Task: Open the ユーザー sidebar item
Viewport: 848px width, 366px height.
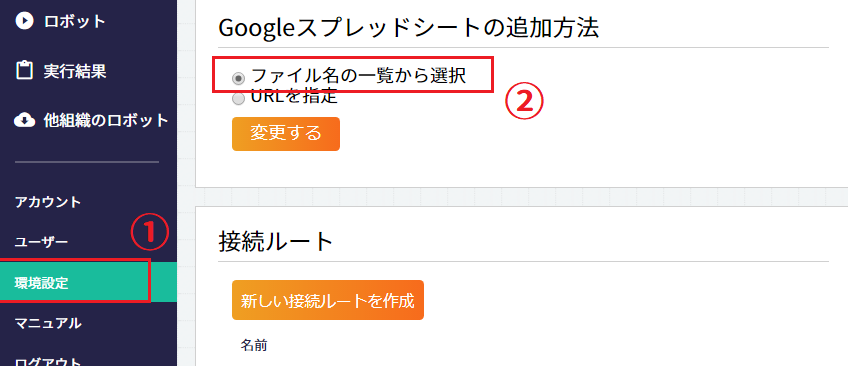Action: point(41,242)
